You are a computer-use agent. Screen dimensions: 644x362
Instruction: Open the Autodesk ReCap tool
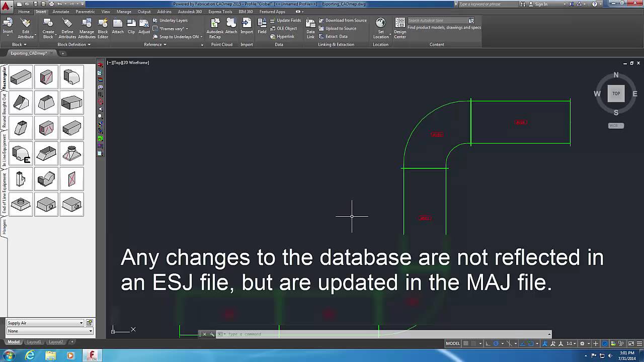pyautogui.click(x=215, y=29)
